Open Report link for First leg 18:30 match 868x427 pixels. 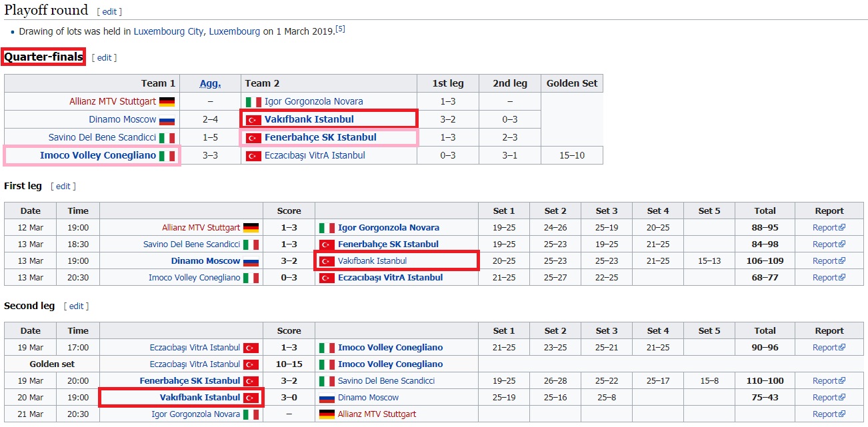point(829,244)
